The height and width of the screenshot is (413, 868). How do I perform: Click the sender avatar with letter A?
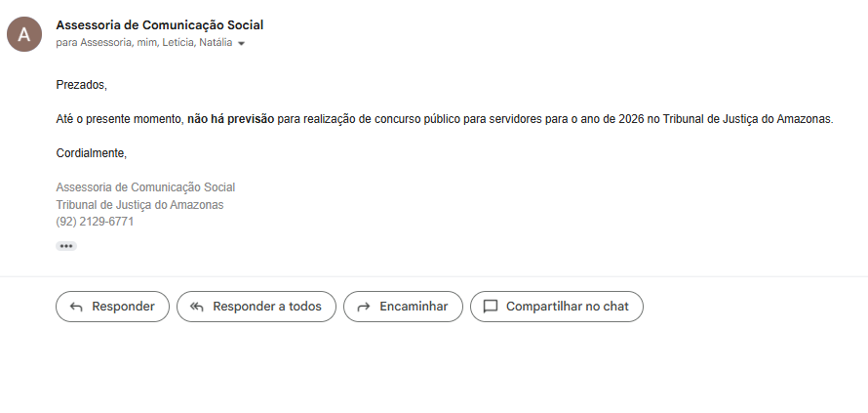coord(24,34)
